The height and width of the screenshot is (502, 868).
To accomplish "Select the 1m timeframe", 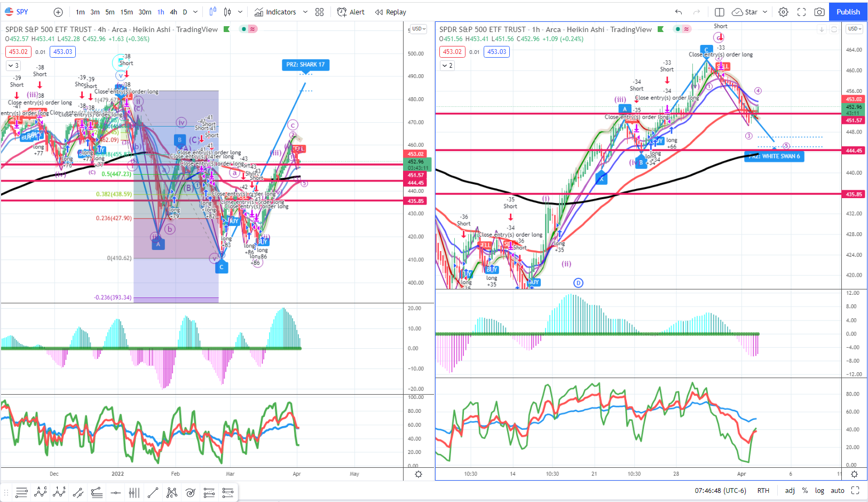I will click(x=80, y=12).
